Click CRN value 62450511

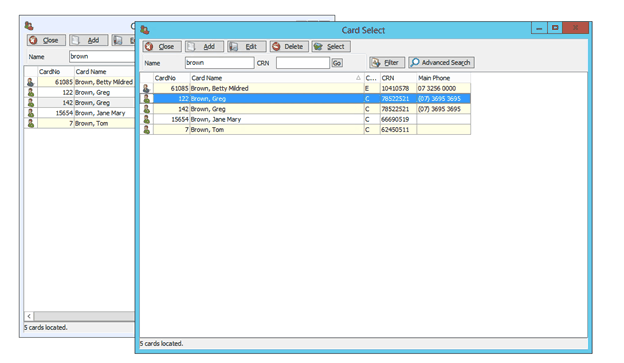click(x=395, y=130)
